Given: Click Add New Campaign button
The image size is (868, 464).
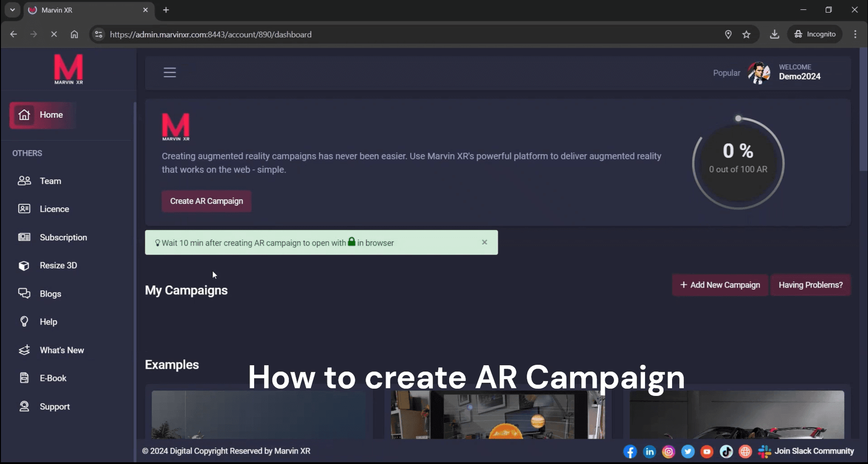Looking at the screenshot, I should (x=720, y=285).
